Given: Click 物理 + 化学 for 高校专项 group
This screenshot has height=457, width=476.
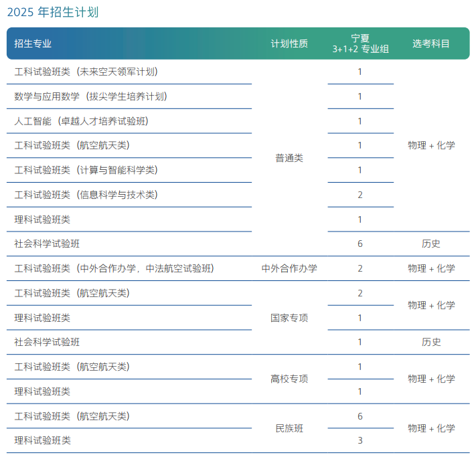Looking at the screenshot, I should coord(431,379).
